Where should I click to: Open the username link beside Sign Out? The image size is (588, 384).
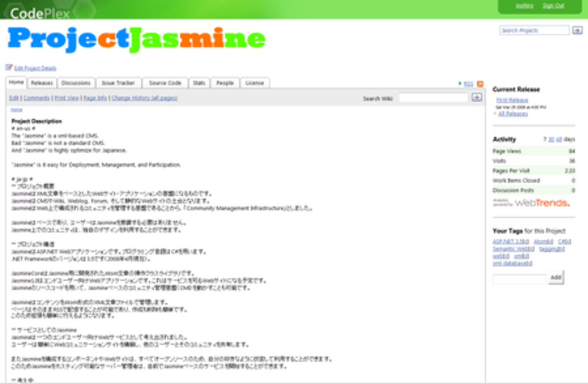524,6
